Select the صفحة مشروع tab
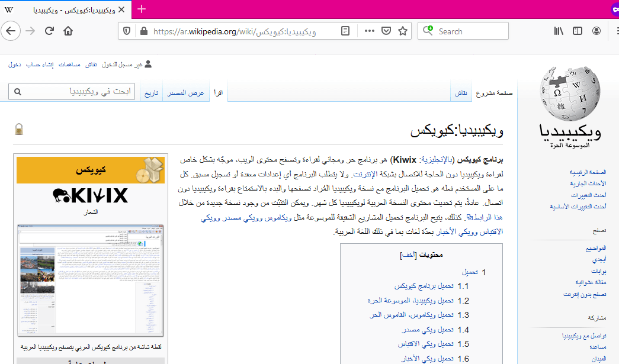619x364 pixels. [494, 93]
